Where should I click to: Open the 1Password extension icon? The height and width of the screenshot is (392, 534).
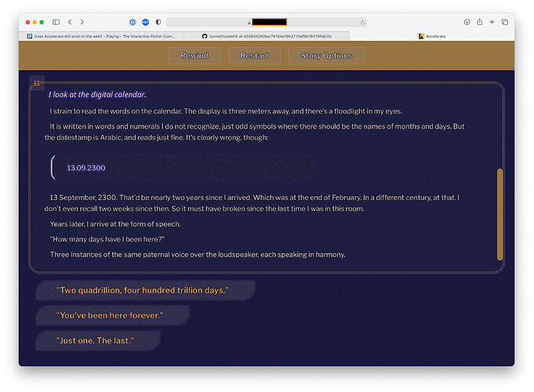(133, 22)
